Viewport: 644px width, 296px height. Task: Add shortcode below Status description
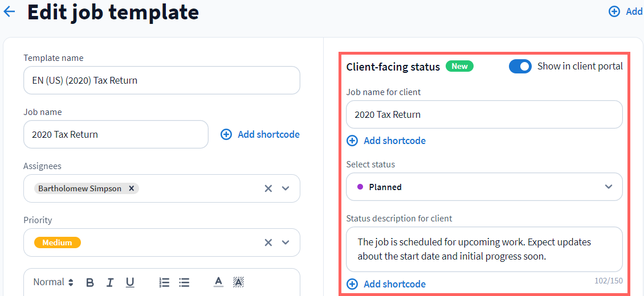point(386,284)
